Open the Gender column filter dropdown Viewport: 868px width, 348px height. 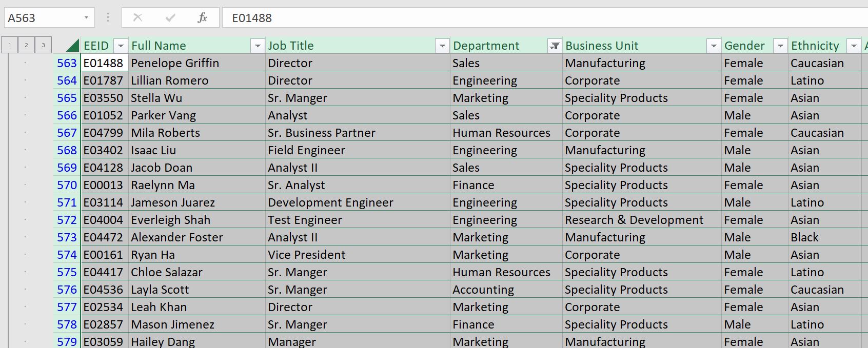[x=780, y=46]
